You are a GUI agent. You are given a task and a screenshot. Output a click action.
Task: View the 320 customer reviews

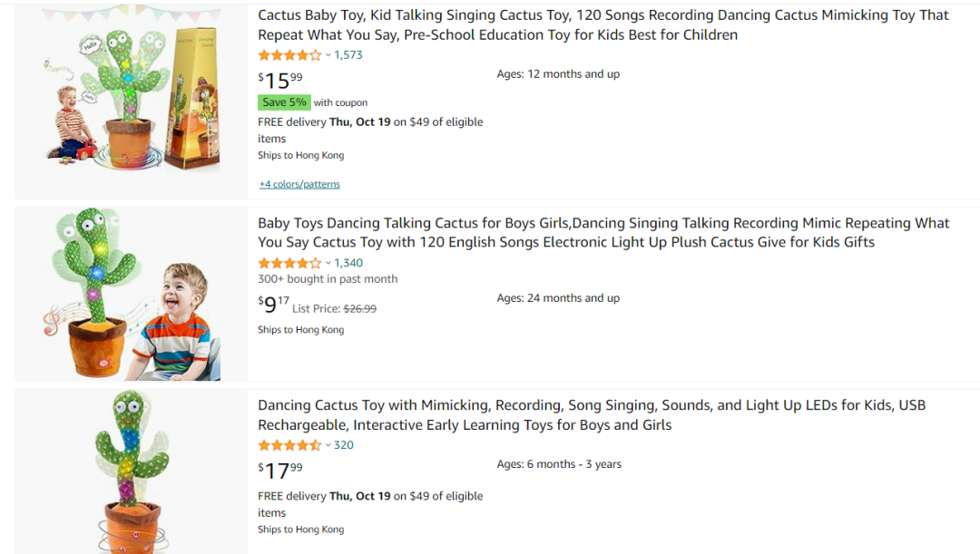click(x=344, y=445)
